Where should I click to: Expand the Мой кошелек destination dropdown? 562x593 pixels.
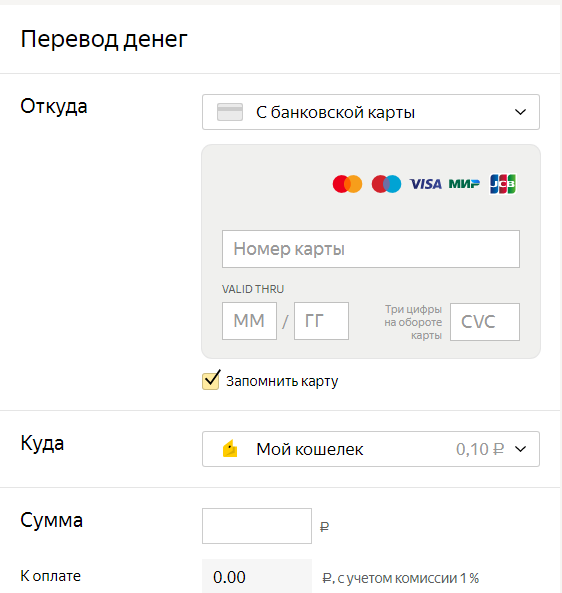(x=371, y=449)
